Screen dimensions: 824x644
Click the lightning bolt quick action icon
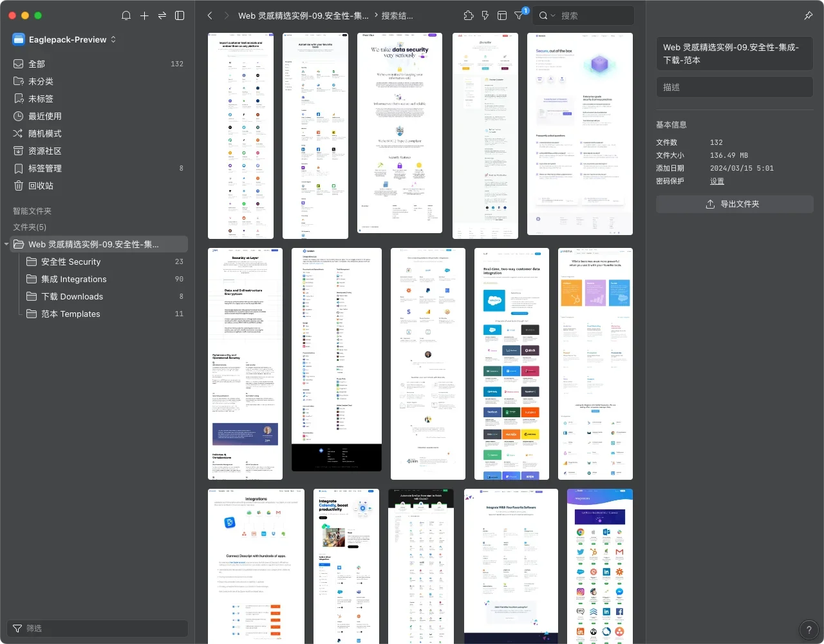(485, 15)
